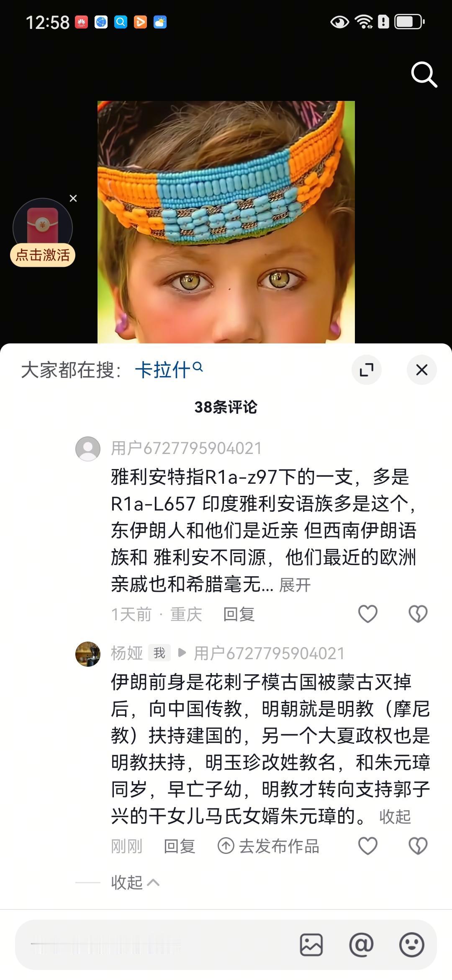The width and height of the screenshot is (452, 980).
Task: Dislike 杨娅's reply with broken heart
Action: (418, 846)
